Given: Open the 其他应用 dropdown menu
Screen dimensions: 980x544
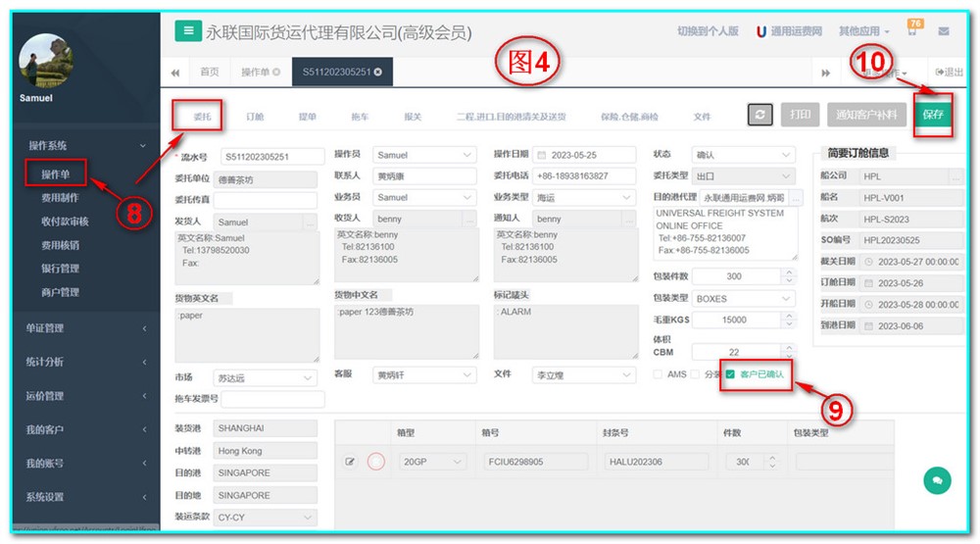Looking at the screenshot, I should [x=863, y=31].
